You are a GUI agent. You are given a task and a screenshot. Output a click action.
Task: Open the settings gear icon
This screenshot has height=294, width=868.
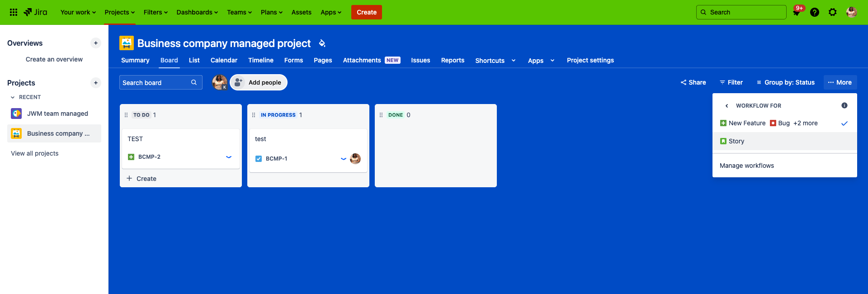pos(833,12)
